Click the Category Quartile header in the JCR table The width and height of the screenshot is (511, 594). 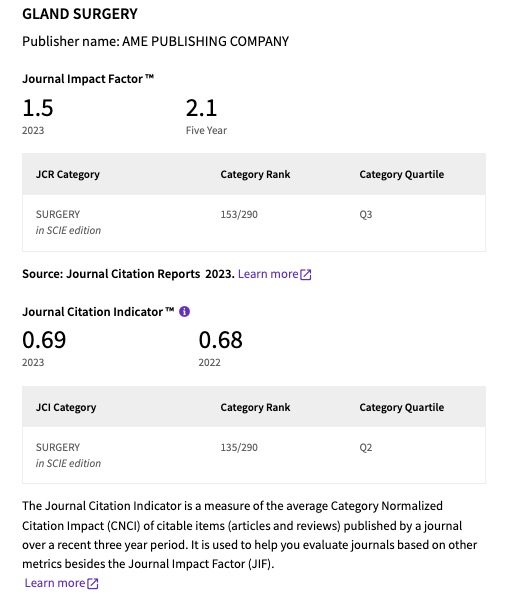pos(402,174)
